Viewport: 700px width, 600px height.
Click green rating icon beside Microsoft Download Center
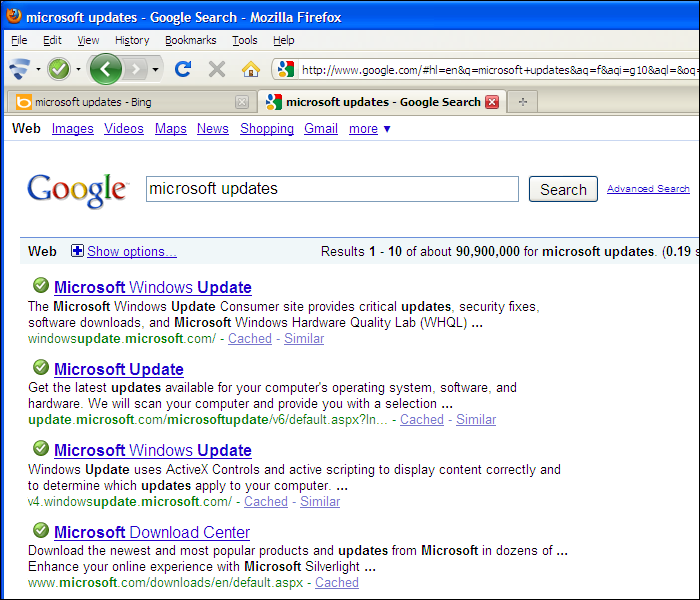point(41,530)
